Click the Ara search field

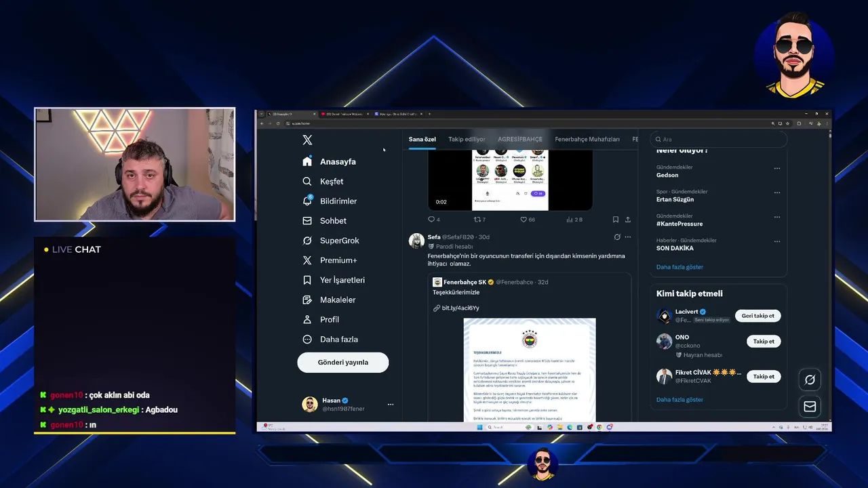tap(719, 139)
